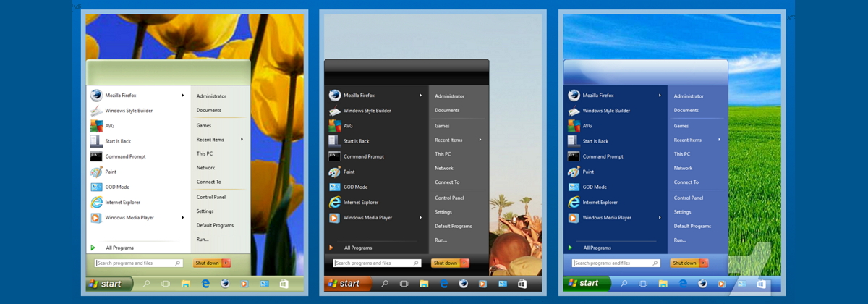The width and height of the screenshot is (868, 304).
Task: Click Start button on blue taskbar
Action: pyautogui.click(x=587, y=283)
